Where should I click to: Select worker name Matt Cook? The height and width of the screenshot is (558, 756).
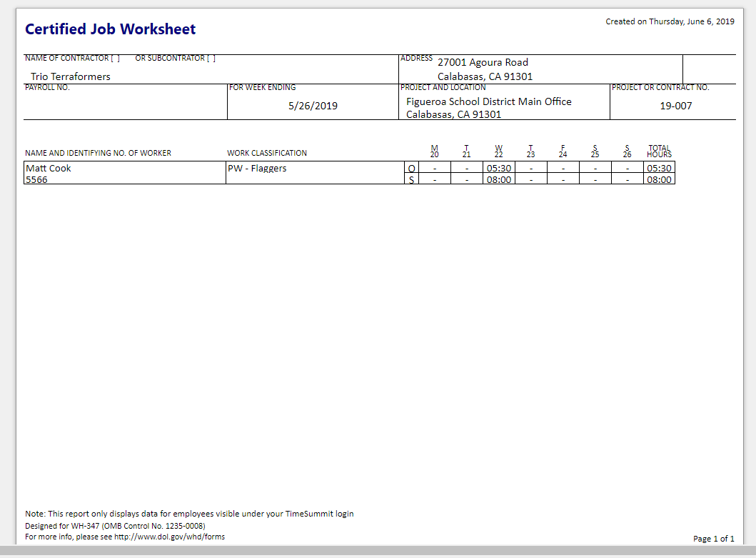49,169
